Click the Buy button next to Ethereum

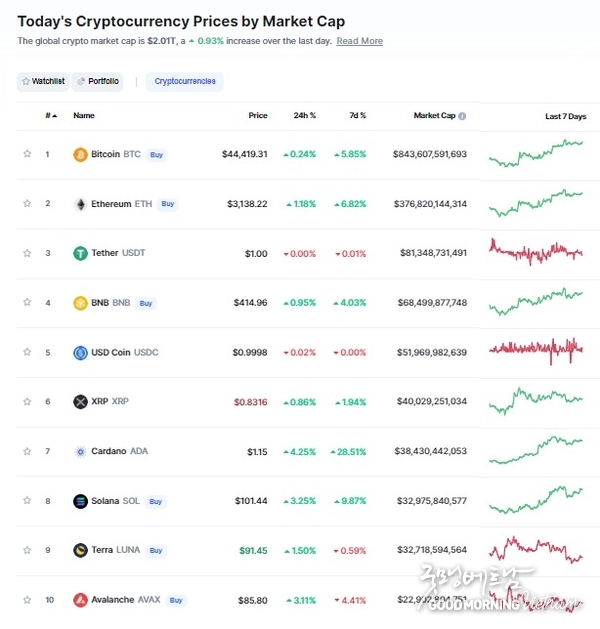(x=168, y=204)
